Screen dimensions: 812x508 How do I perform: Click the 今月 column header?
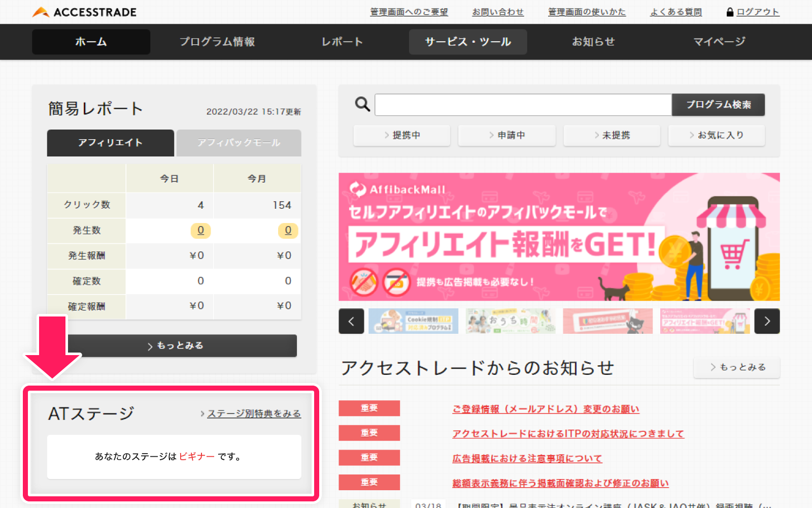[257, 179]
